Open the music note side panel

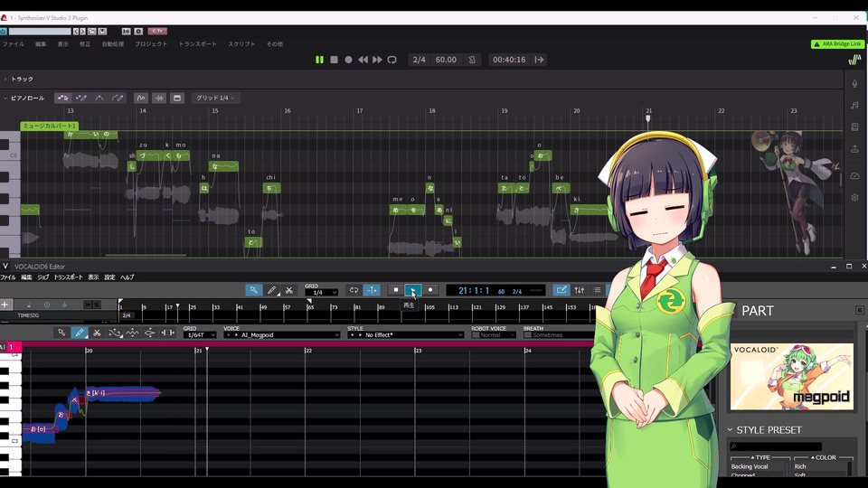(854, 105)
